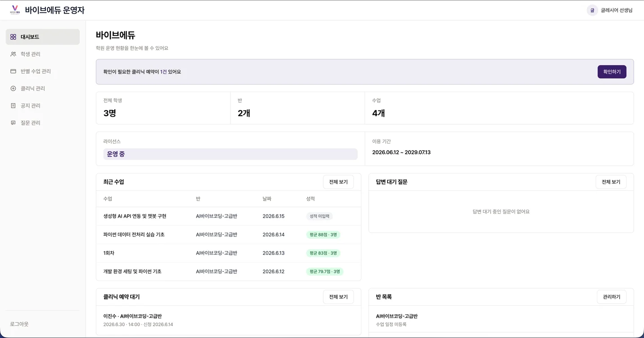Click the 날짜 column header
Screen dimensions: 644x338
click(x=267, y=198)
